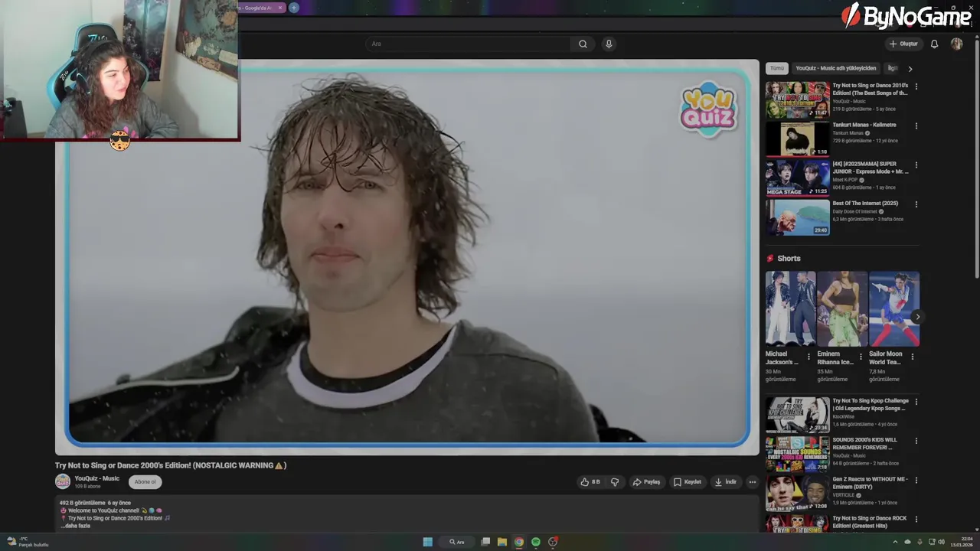Open SOUNDS 2000's KIDS WILL REMEMBER thumbnail
Viewport: 980px width, 551px height.
[797, 453]
